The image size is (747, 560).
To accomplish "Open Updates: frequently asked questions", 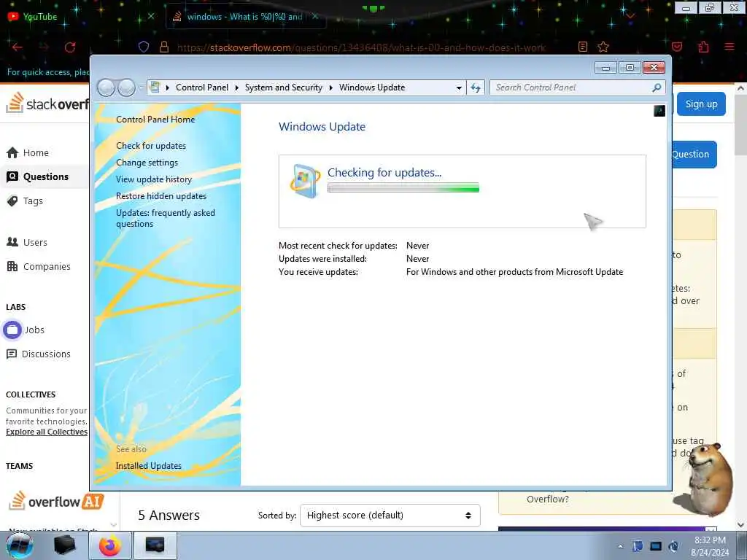I will click(x=166, y=218).
